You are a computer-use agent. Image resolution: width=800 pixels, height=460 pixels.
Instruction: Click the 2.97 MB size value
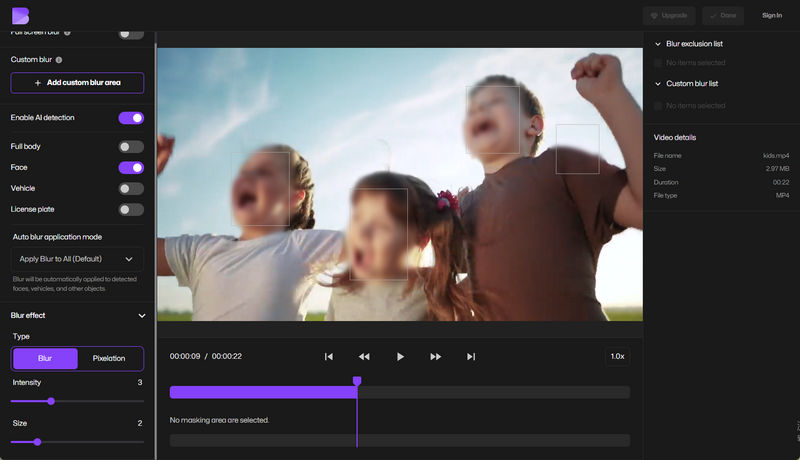(777, 169)
